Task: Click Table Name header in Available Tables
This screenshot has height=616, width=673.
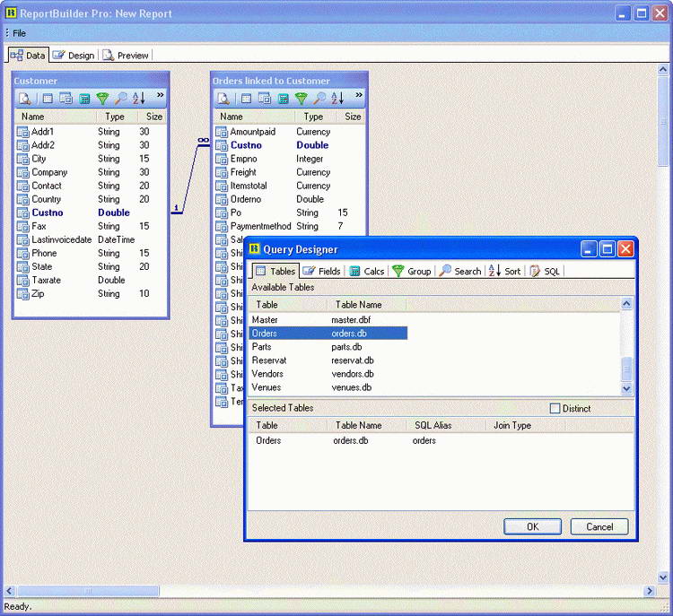Action: [x=367, y=305]
